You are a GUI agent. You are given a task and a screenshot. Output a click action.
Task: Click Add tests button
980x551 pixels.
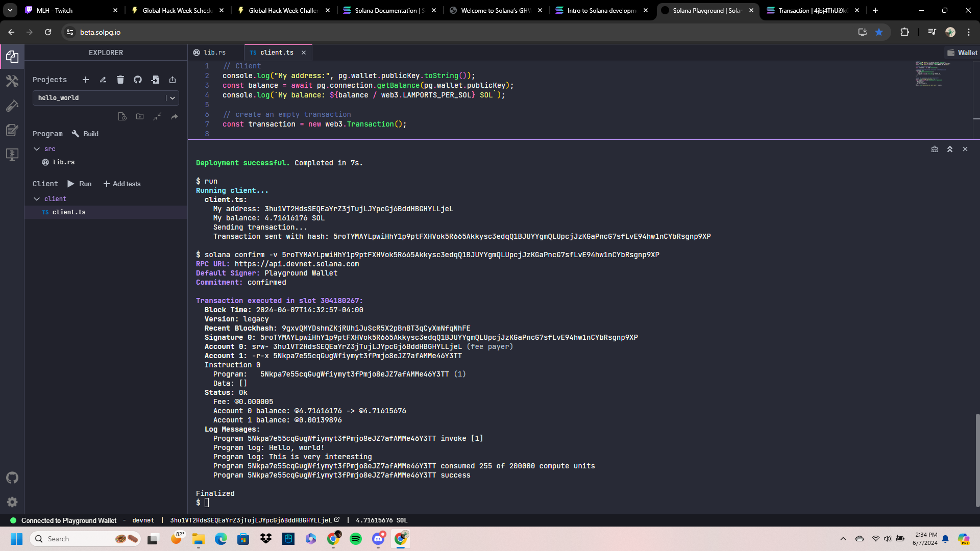(x=122, y=184)
